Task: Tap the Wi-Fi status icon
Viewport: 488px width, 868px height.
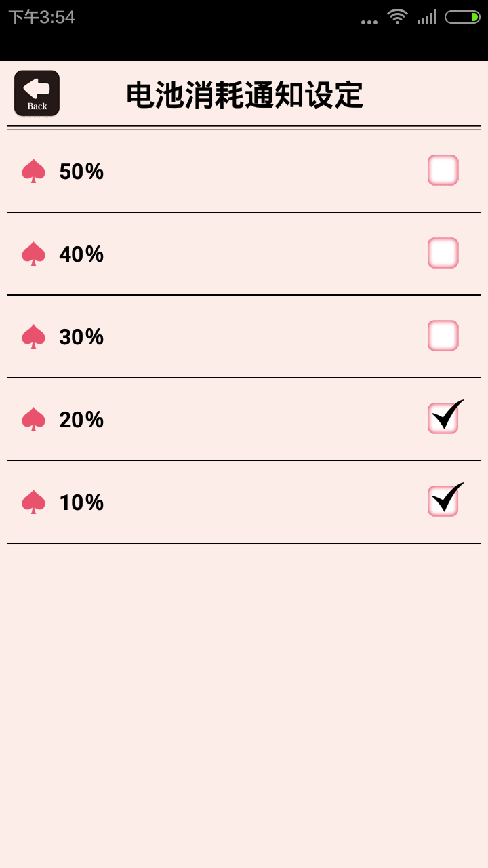Action: [397, 17]
